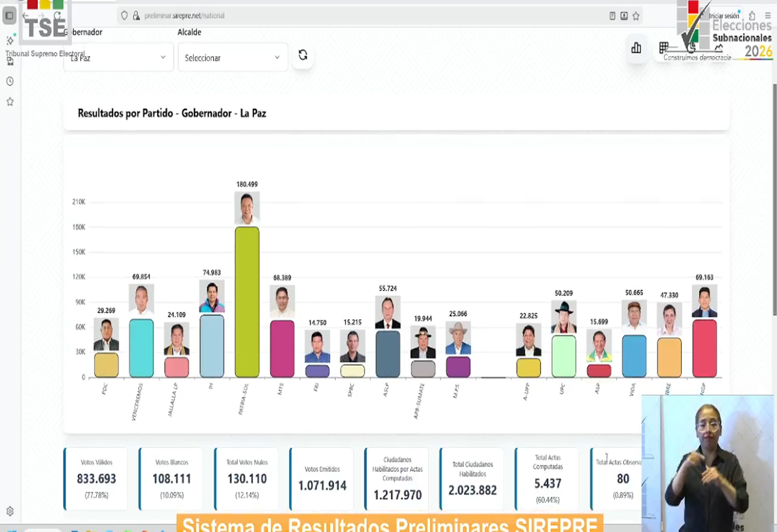This screenshot has width=777, height=532.
Task: Click the green PATRIA-SOL bar
Action: 247,302
